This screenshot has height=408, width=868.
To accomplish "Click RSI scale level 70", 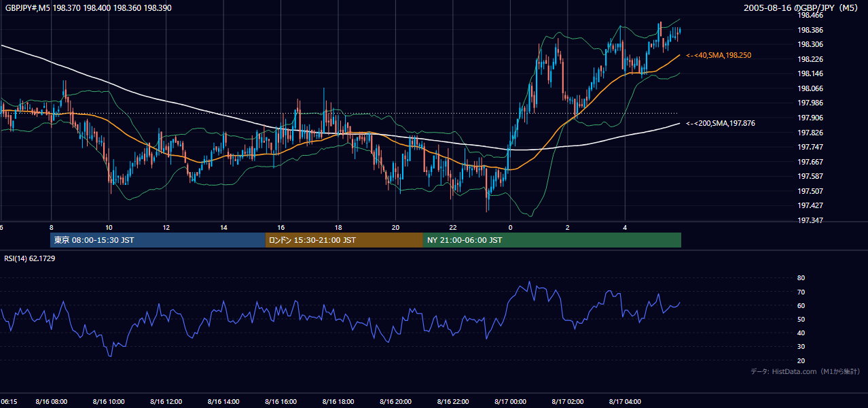I will (x=801, y=292).
